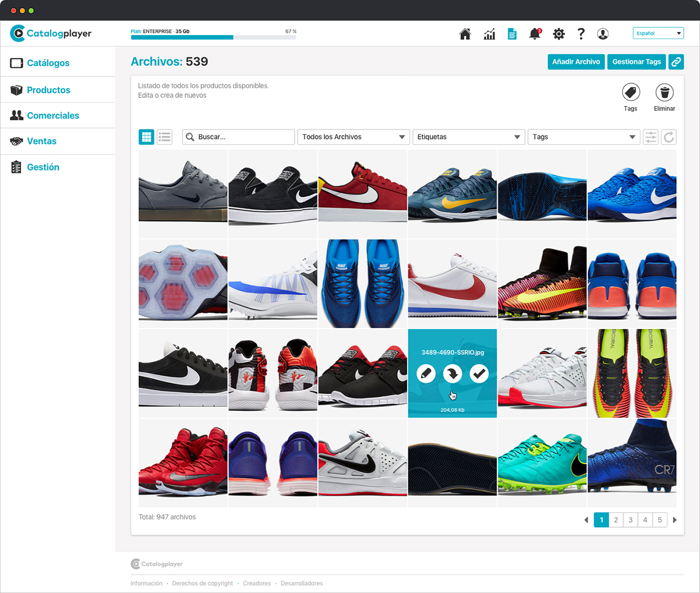Expand the Tags filter dropdown
700x593 pixels.
(584, 137)
